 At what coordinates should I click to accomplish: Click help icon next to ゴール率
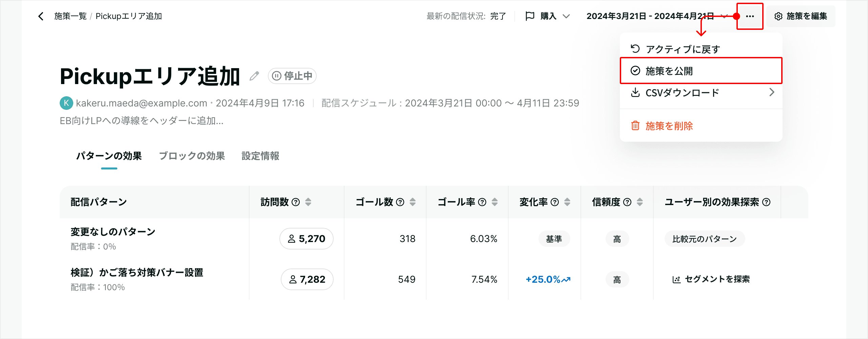point(482,202)
